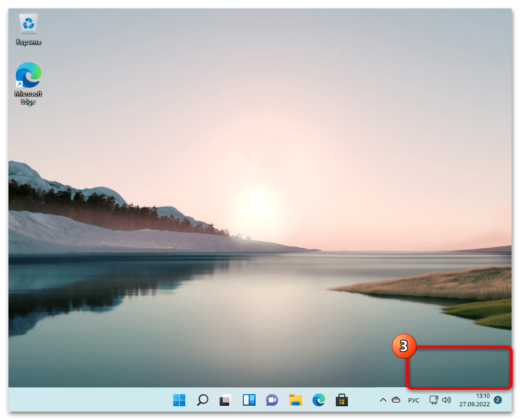Open Microsoft Store from the taskbar
This screenshot has width=520, height=420.
pyautogui.click(x=342, y=400)
